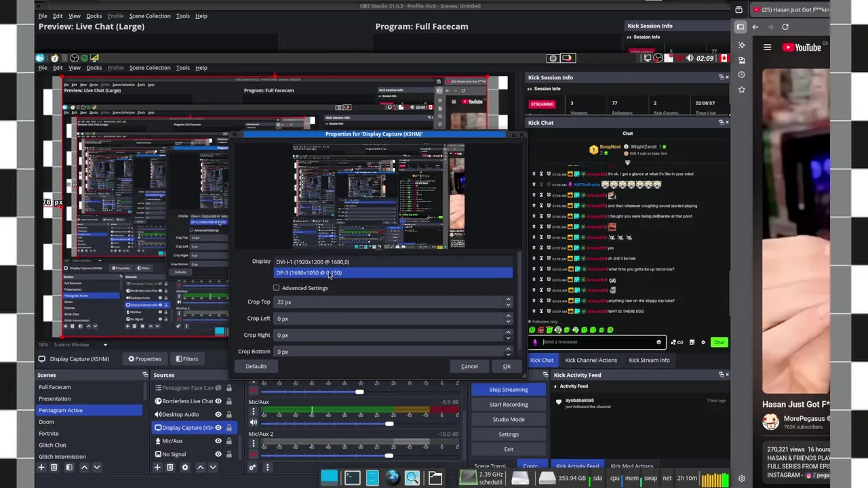Show the Pentagram Face Cam source
The width and height of the screenshot is (868, 488).
[x=218, y=388]
